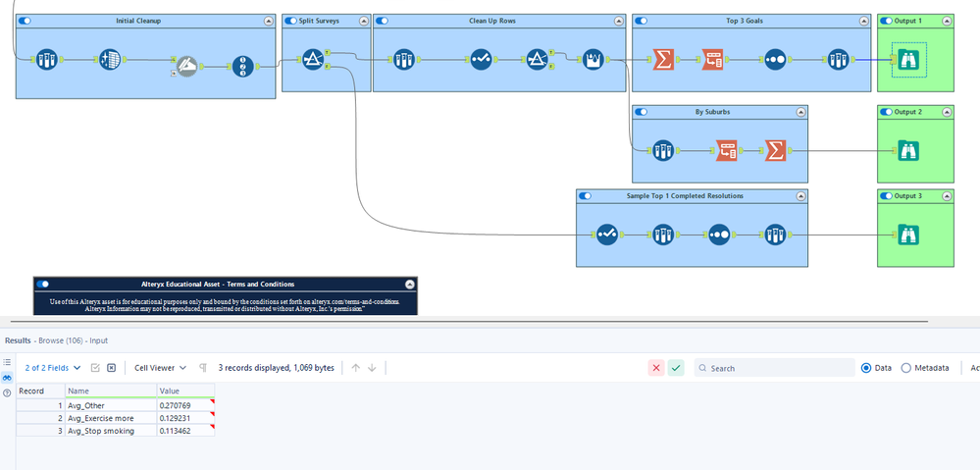Click the green checkmark apply button
Screen dimensions: 980x470
pyautogui.click(x=676, y=368)
